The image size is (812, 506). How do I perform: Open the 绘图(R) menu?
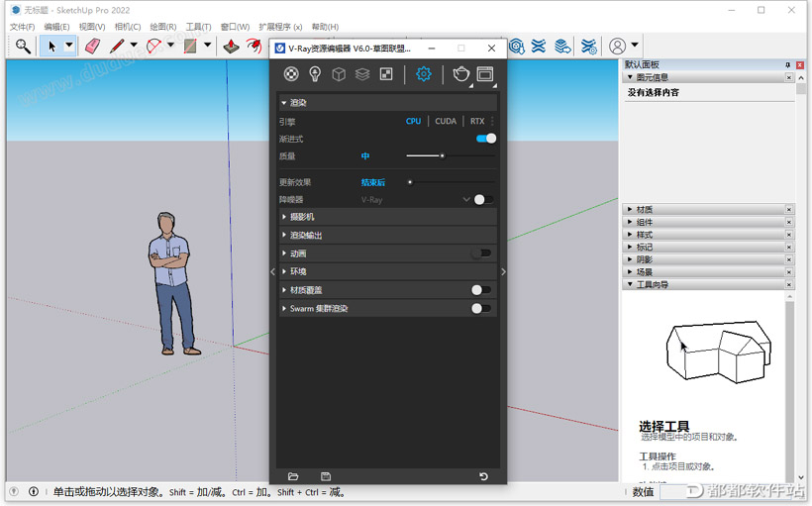[x=163, y=27]
